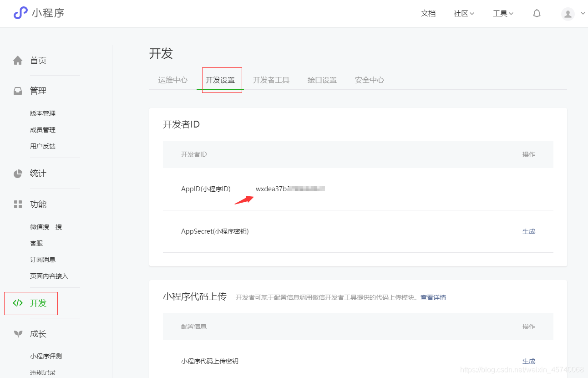Select 开发 in the sidebar

pyautogui.click(x=38, y=303)
